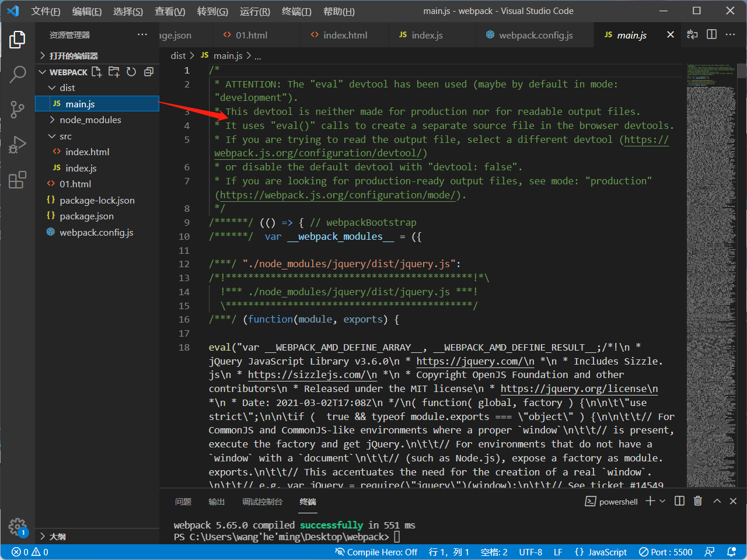Close the main.js editor tab

(671, 35)
